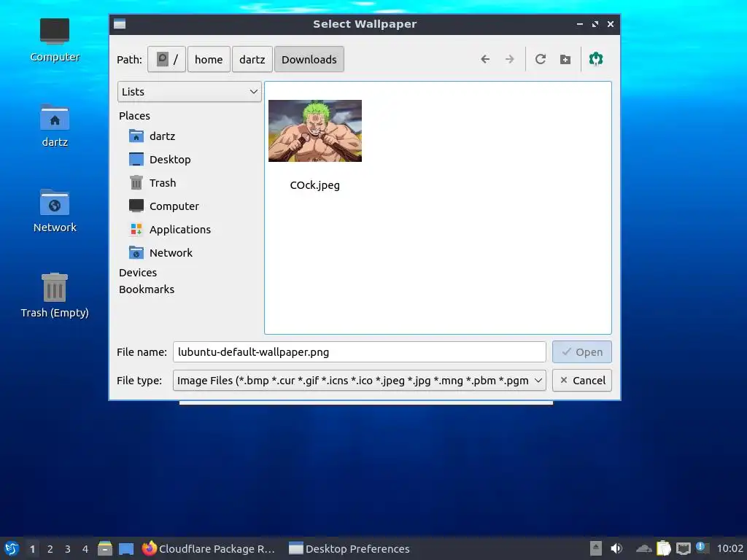This screenshot has height=560, width=747.
Task: Click the cloud tray icon
Action: pyautogui.click(x=643, y=548)
